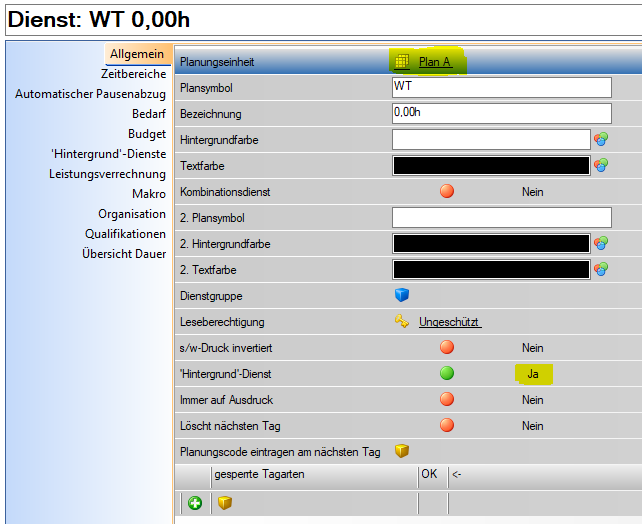Open the Plan A link

(x=435, y=62)
